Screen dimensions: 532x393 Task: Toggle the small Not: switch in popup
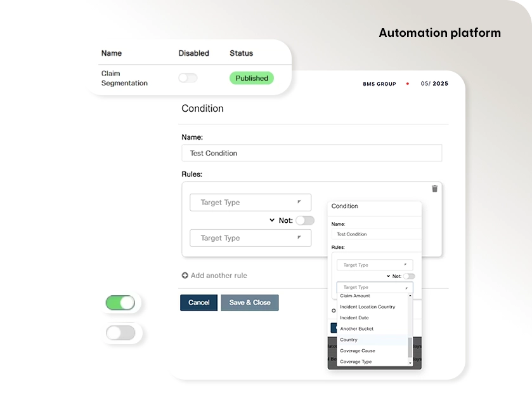pyautogui.click(x=409, y=276)
